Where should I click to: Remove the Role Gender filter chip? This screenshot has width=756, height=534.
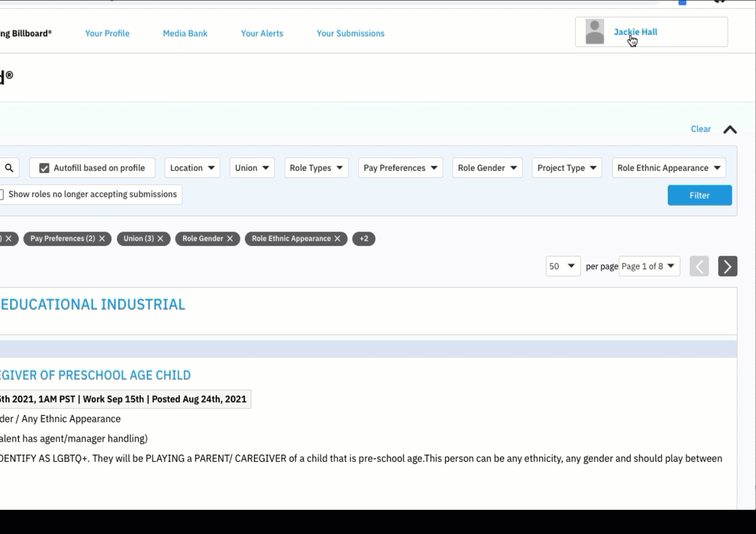pos(230,239)
